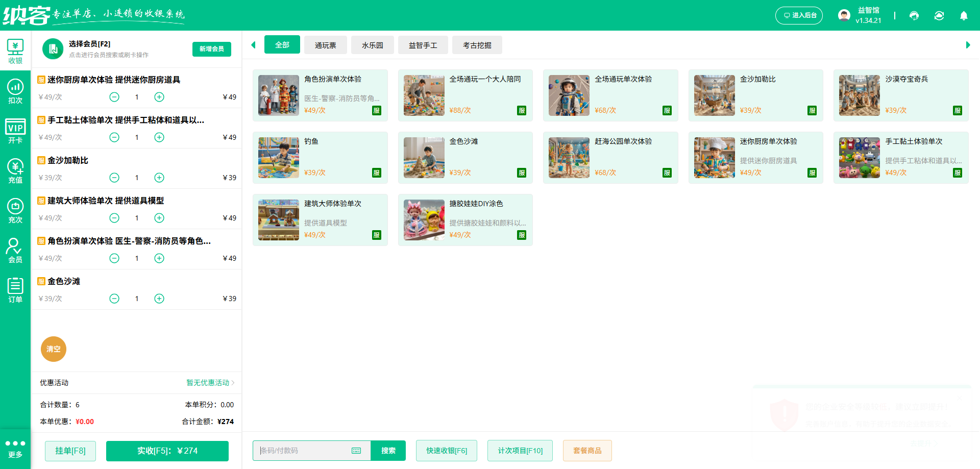The width and height of the screenshot is (980, 469).
Task: Open the 暂无优惠活动 discount panel
Action: click(x=208, y=383)
